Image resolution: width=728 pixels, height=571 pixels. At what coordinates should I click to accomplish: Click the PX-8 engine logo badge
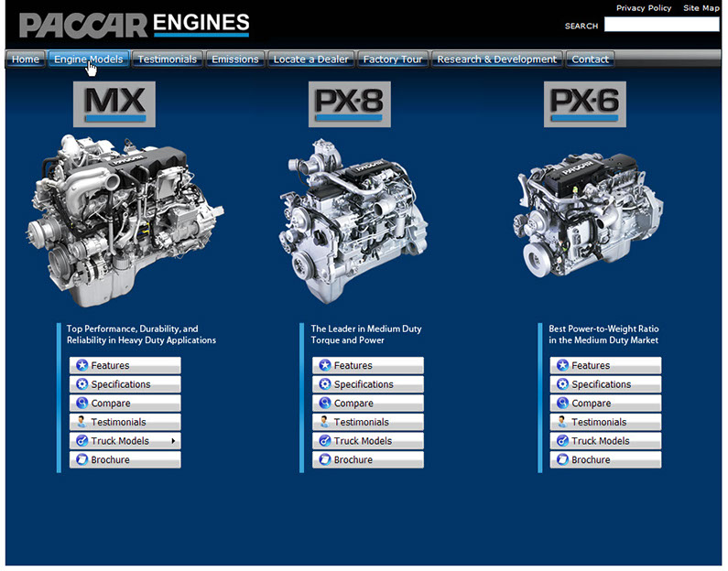pos(347,103)
